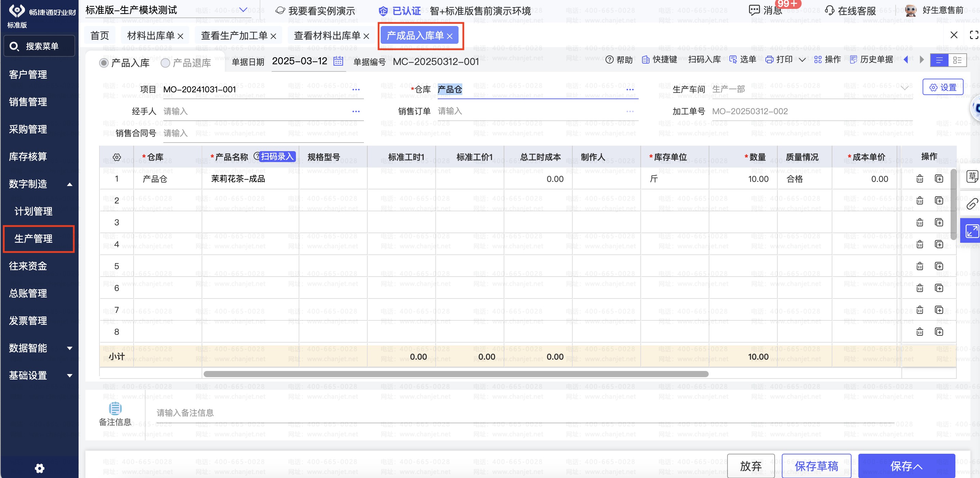Click the 打印 print icon
The height and width of the screenshot is (478, 980).
[769, 60]
